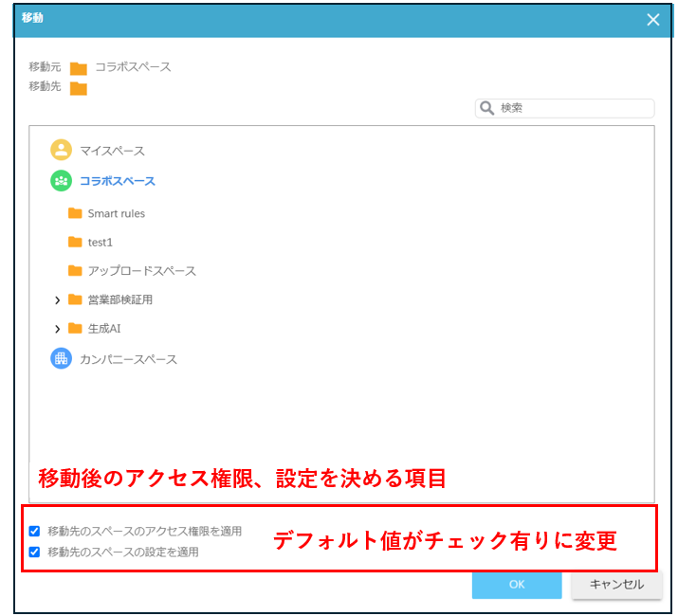Click the 生成AI folder icon
Viewport: 678px width, 616px height.
click(75, 328)
